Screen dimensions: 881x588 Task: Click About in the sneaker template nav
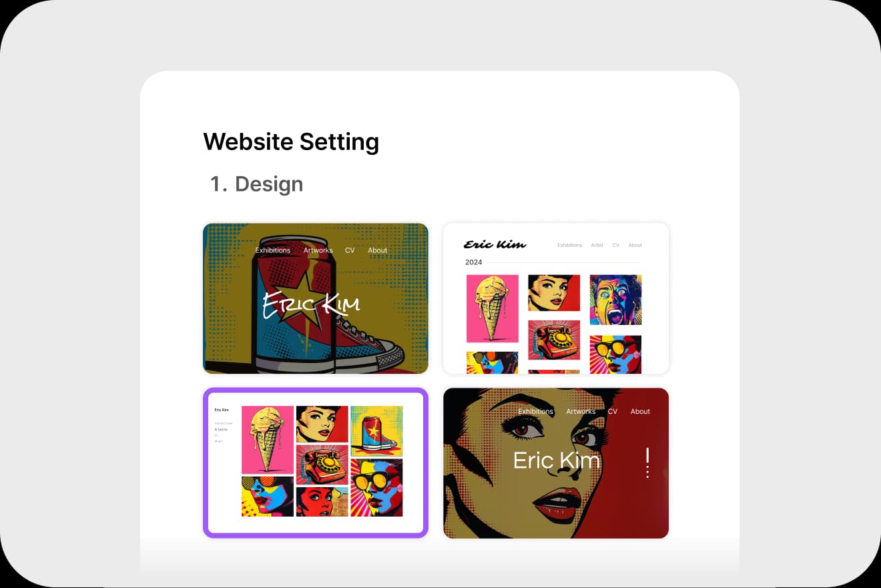377,250
